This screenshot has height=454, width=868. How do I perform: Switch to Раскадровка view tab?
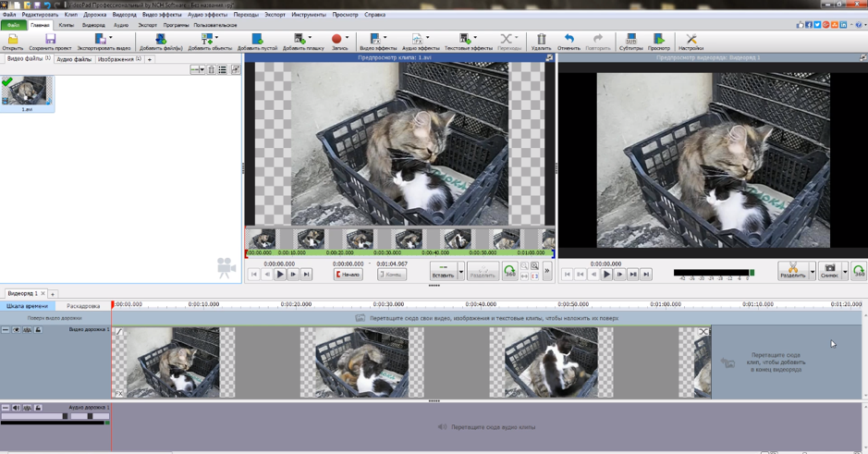(x=83, y=306)
